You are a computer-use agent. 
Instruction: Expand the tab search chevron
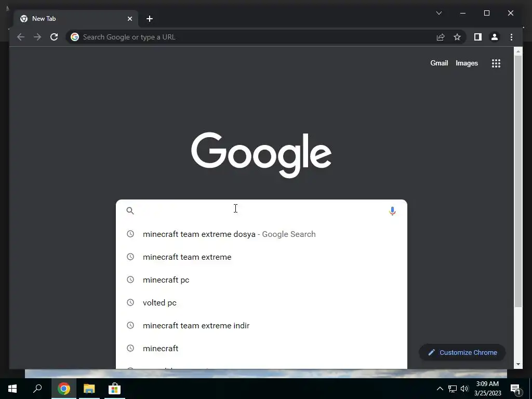pos(438,13)
